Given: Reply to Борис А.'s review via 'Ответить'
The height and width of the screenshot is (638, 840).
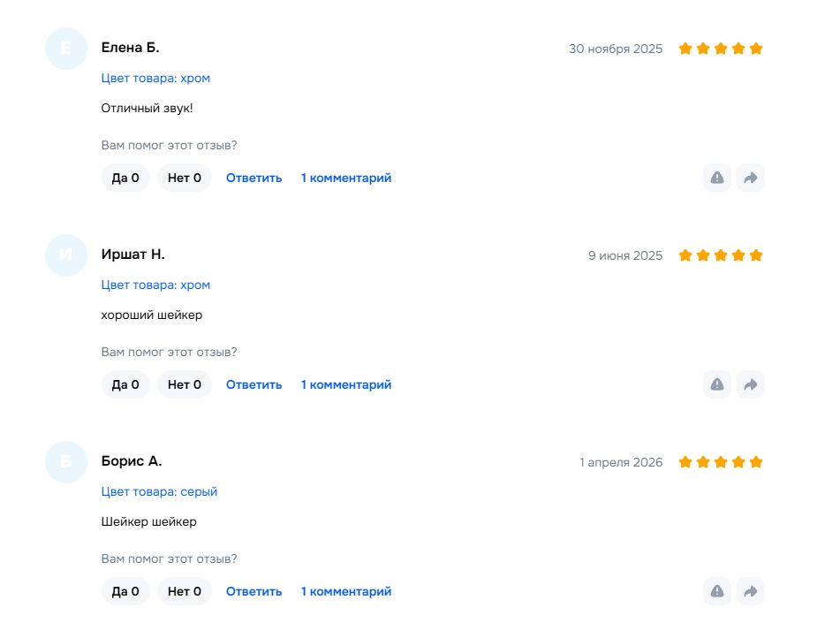Looking at the screenshot, I should (254, 591).
